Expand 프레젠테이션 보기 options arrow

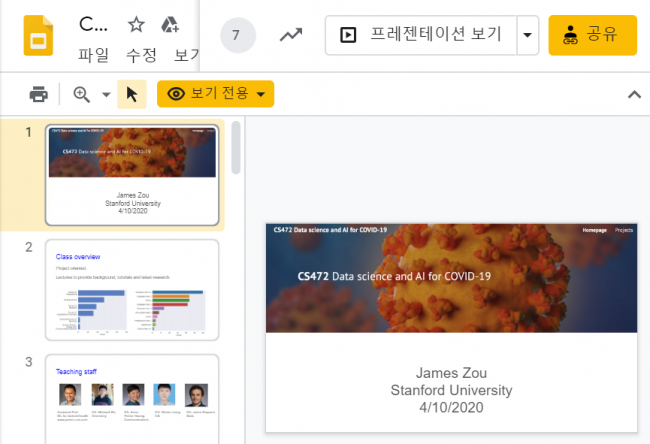click(x=527, y=35)
